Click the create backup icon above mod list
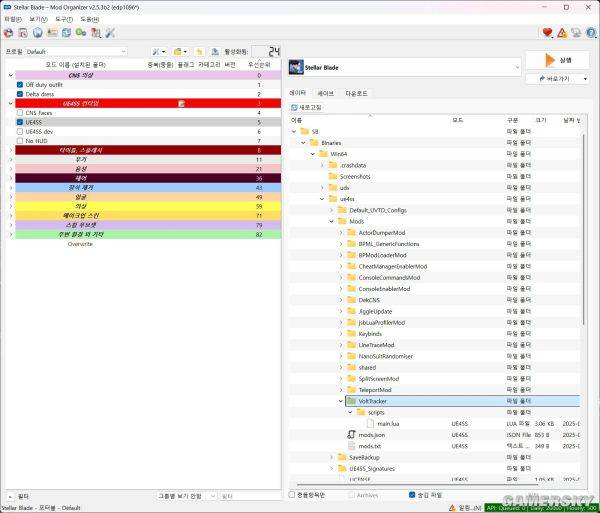This screenshot has height=513, width=600. point(215,52)
